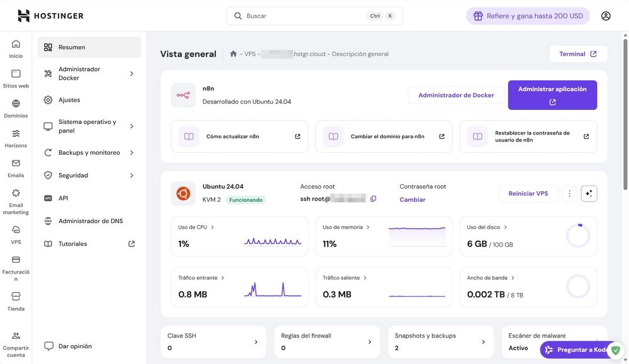The width and height of the screenshot is (629, 364).
Task: Click Cambiar root password link
Action: (x=413, y=200)
